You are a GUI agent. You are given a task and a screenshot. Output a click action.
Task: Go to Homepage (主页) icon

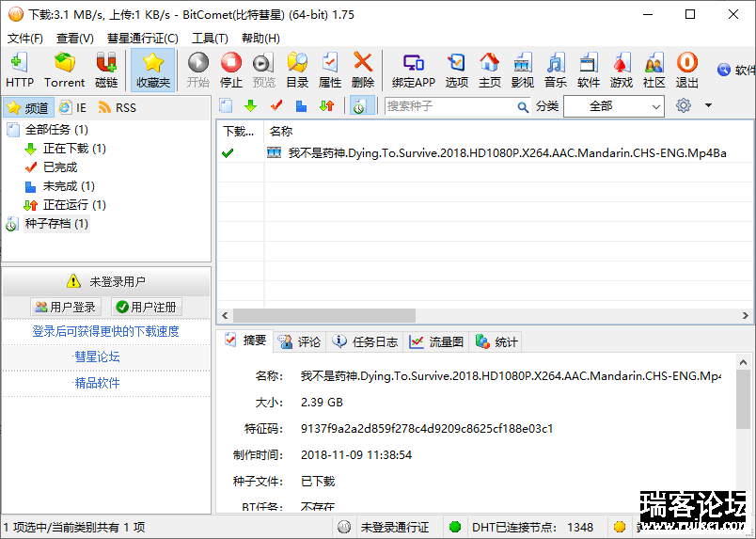click(489, 70)
